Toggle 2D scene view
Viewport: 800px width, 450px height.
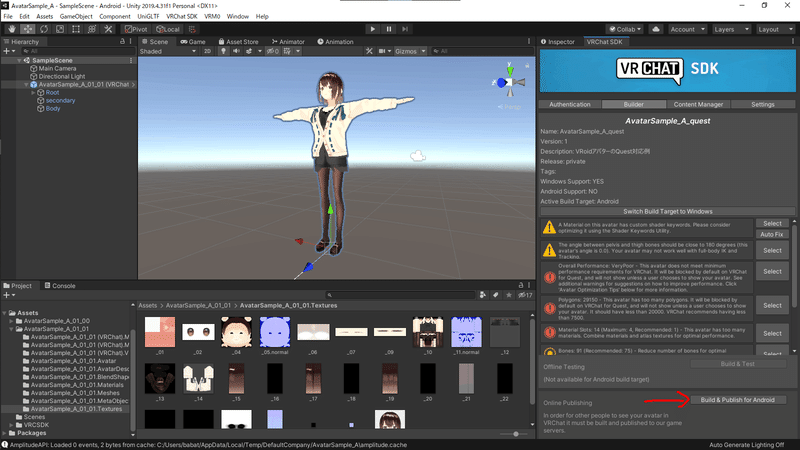[207, 51]
